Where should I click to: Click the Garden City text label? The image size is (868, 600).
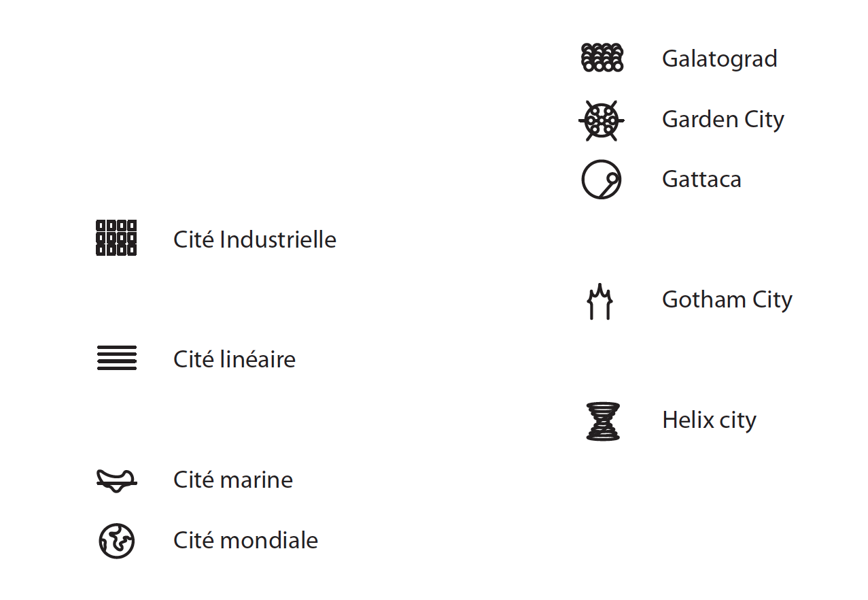tap(723, 120)
